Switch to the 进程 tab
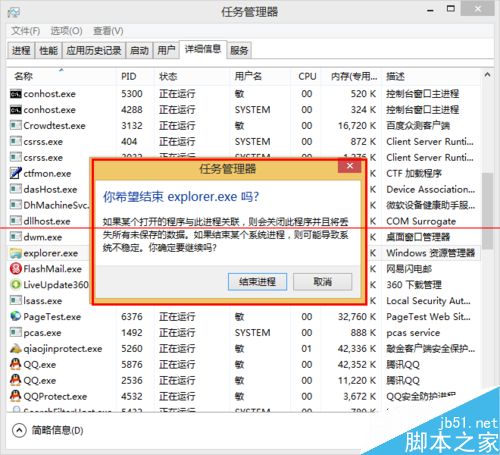This screenshot has height=455, width=500. click(x=21, y=50)
